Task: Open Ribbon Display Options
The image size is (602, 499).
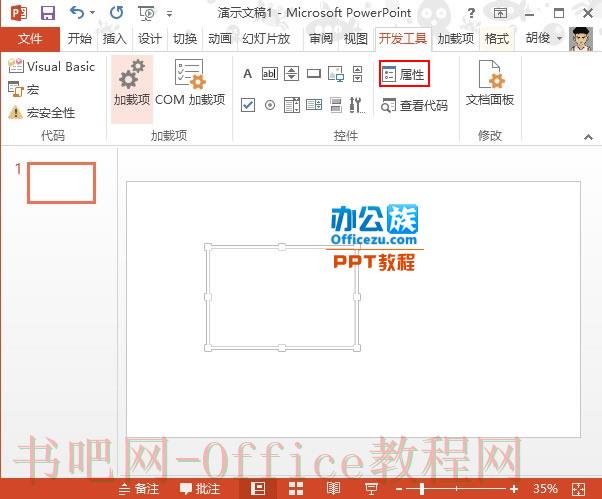Action: 500,13
